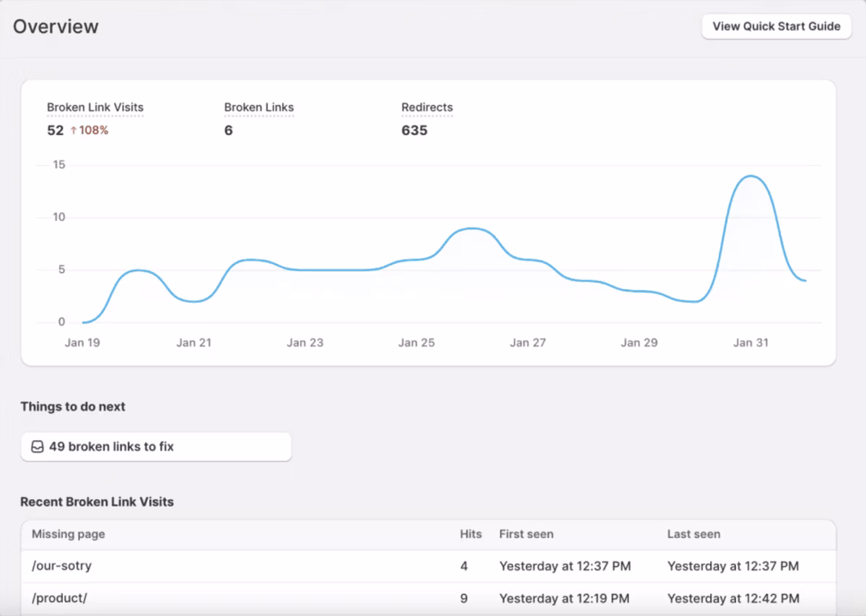Select the Broken Link Visits metric label
Image resolution: width=866 pixels, height=616 pixels.
(x=95, y=107)
